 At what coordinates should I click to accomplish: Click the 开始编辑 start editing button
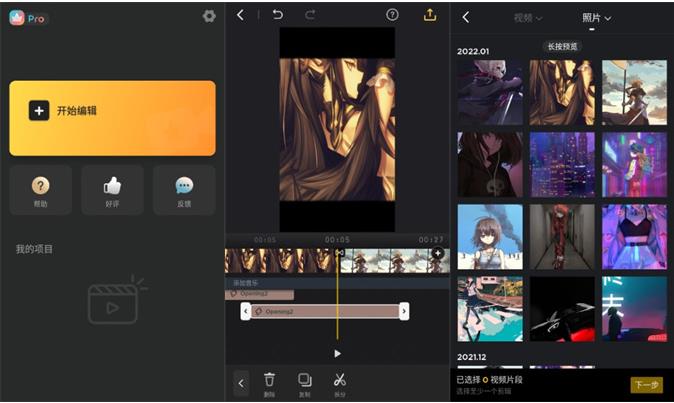112,118
